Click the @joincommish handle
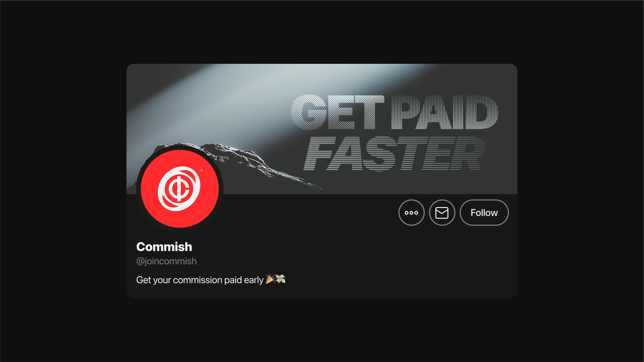 coord(166,261)
